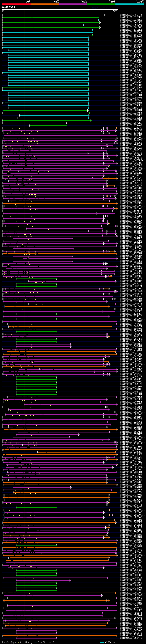The width and height of the screenshot is (146, 644).
Task: Select hit UniRef100_C1E3E5
Action: [x=131, y=17]
